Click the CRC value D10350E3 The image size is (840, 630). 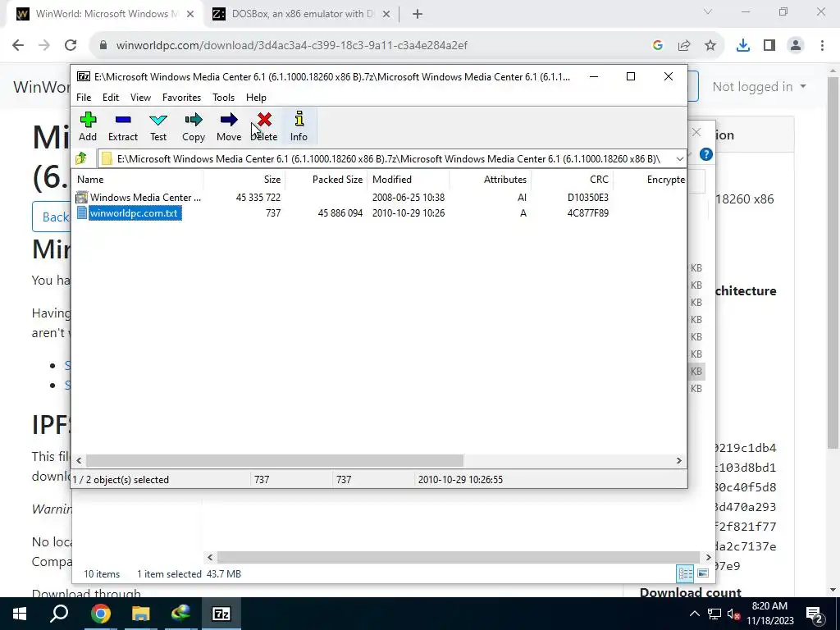[587, 197]
